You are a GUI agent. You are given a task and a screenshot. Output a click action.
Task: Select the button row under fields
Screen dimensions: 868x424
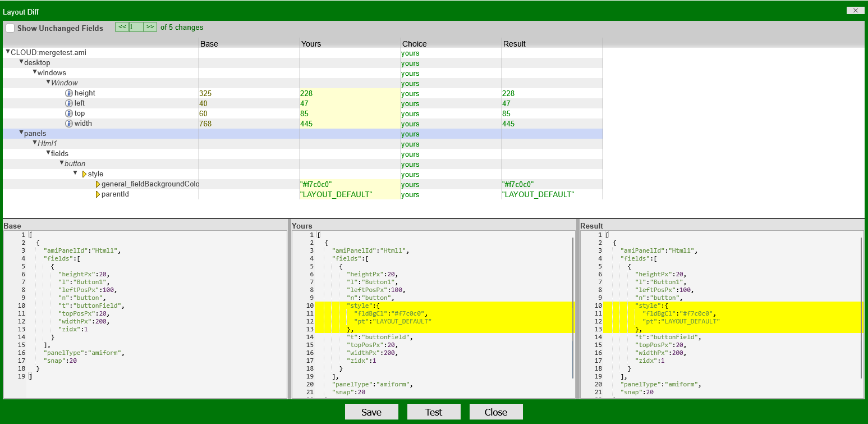[x=74, y=163]
